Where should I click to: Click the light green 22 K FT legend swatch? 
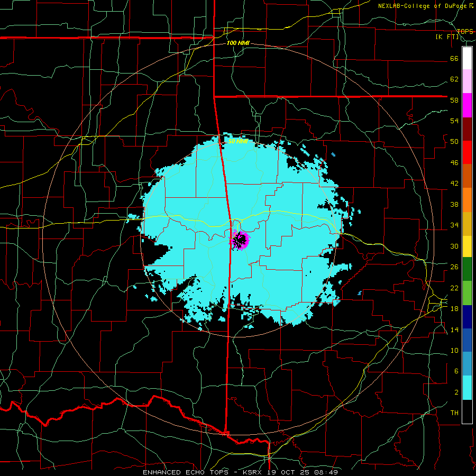pyautogui.click(x=467, y=293)
